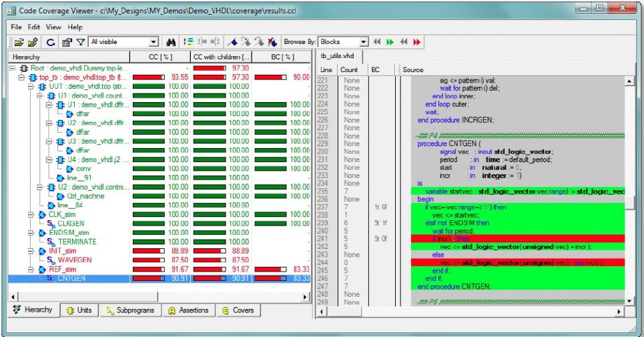Collapse the CLK_stim node
The width and height of the screenshot is (644, 337).
point(31,214)
